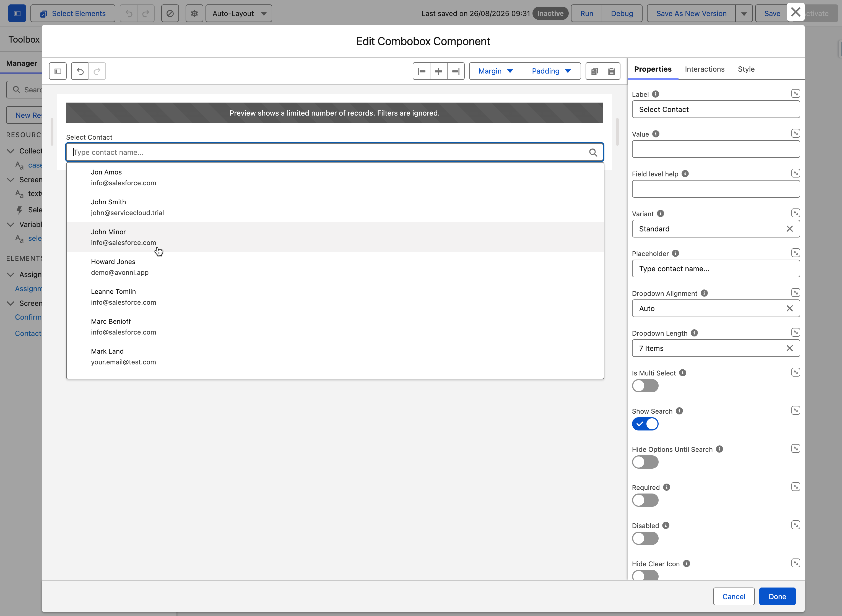The image size is (842, 616).
Task: Click the copy component icon
Action: (594, 71)
